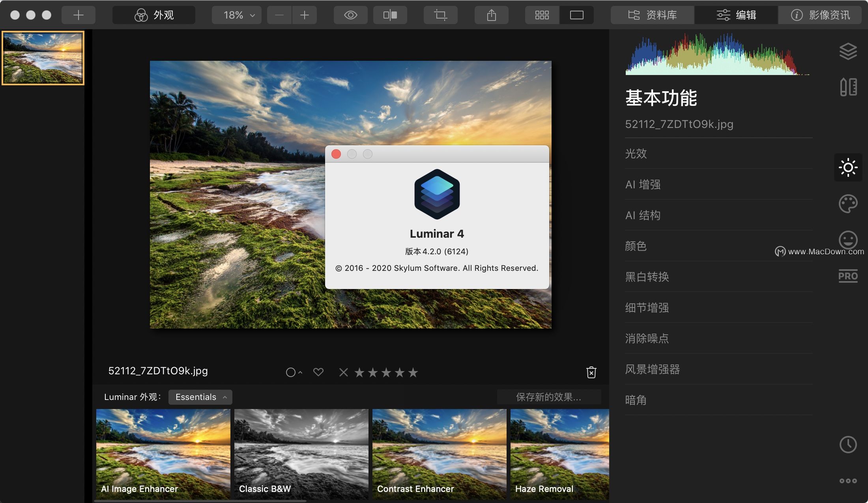Toggle the before/after compare view
Image resolution: width=868 pixels, height=503 pixels.
(390, 15)
